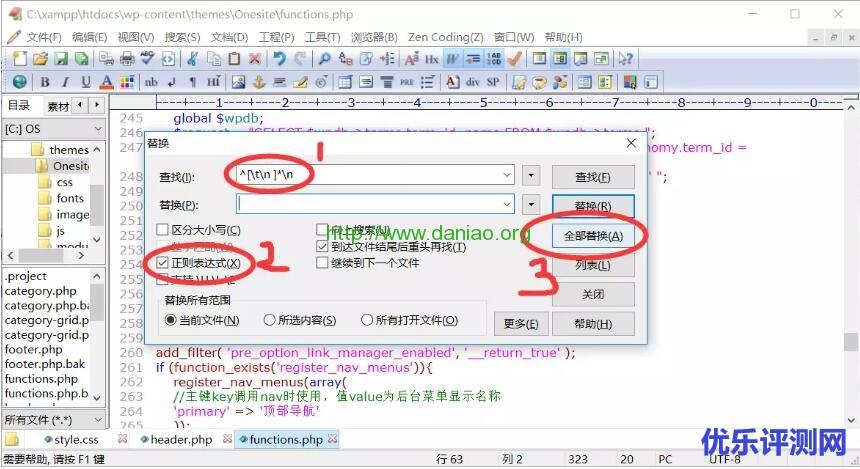
Task: Click the 查找(F) button
Action: click(593, 177)
